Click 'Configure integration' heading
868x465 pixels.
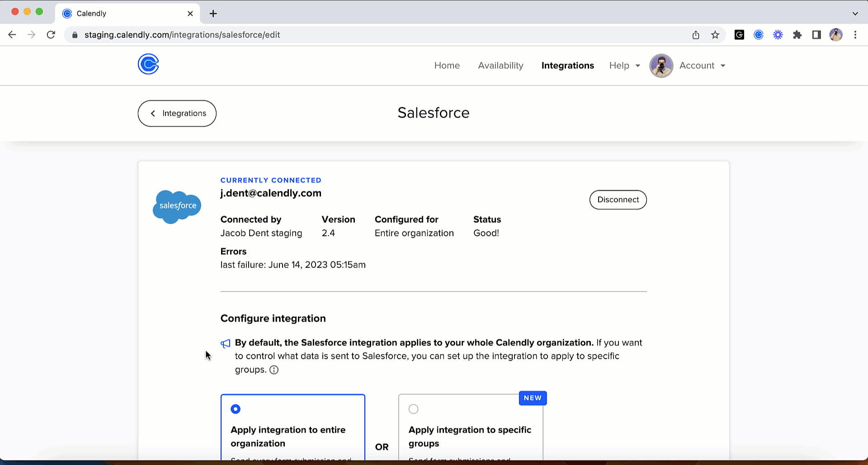[273, 319]
